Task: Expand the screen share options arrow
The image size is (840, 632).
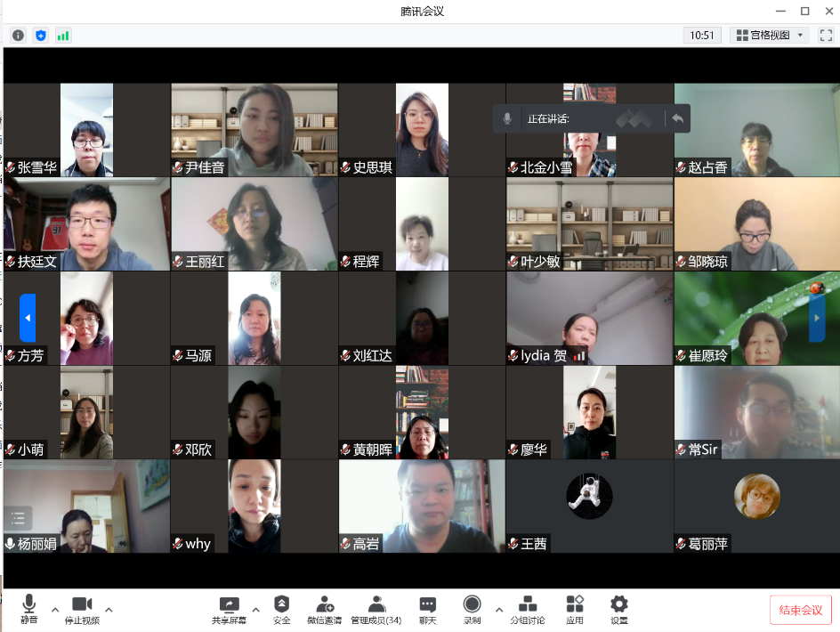Action: pos(255,612)
